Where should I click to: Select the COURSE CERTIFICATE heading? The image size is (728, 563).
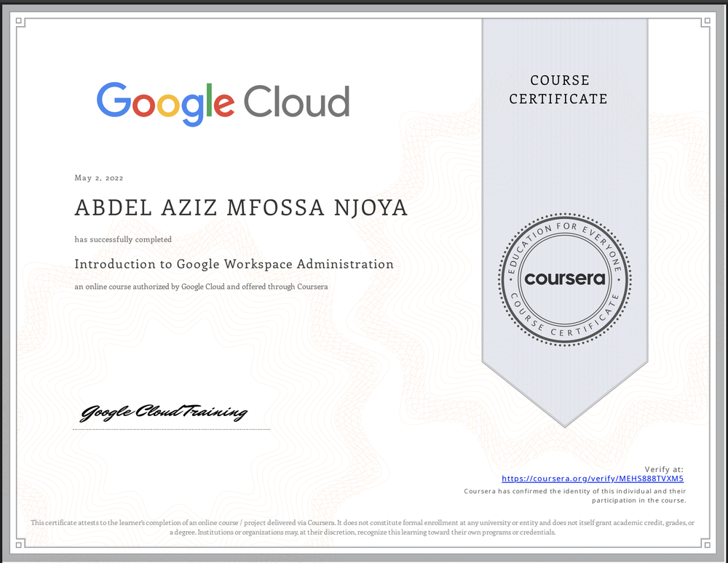click(558, 89)
